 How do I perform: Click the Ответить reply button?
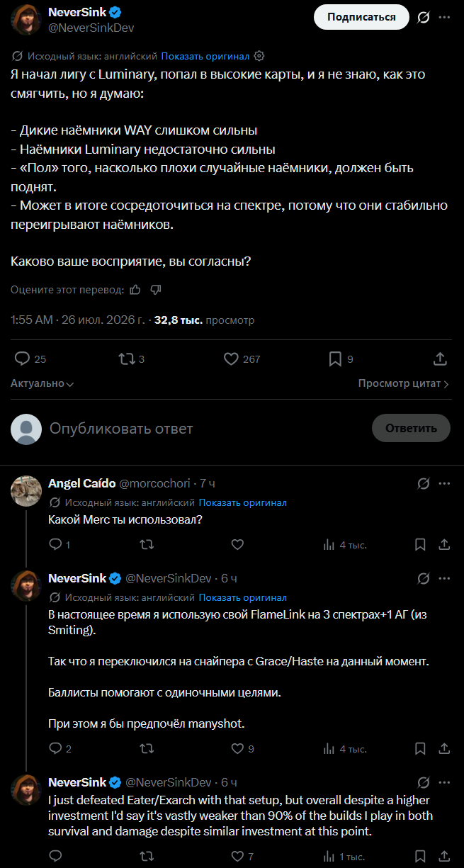coord(411,428)
